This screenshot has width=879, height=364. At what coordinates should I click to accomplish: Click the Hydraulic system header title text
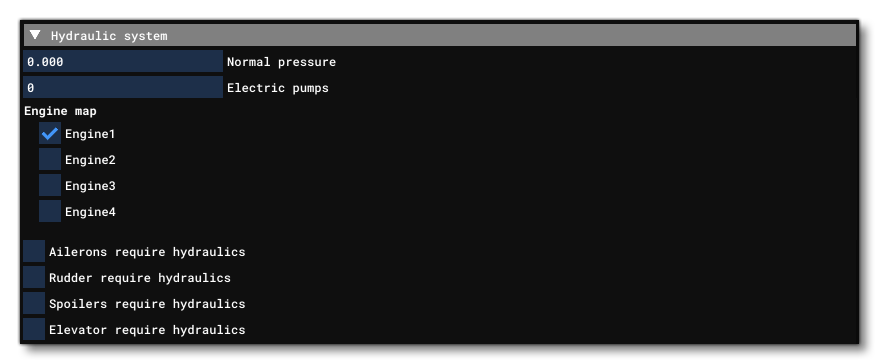[x=109, y=36]
